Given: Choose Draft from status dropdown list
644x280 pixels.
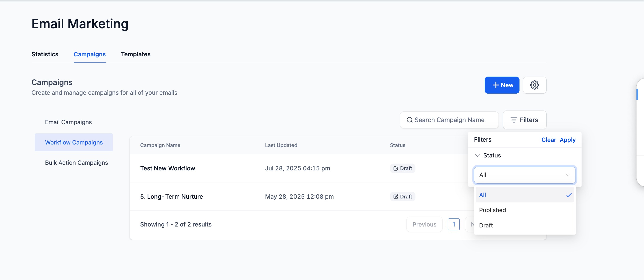Looking at the screenshot, I should tap(486, 226).
